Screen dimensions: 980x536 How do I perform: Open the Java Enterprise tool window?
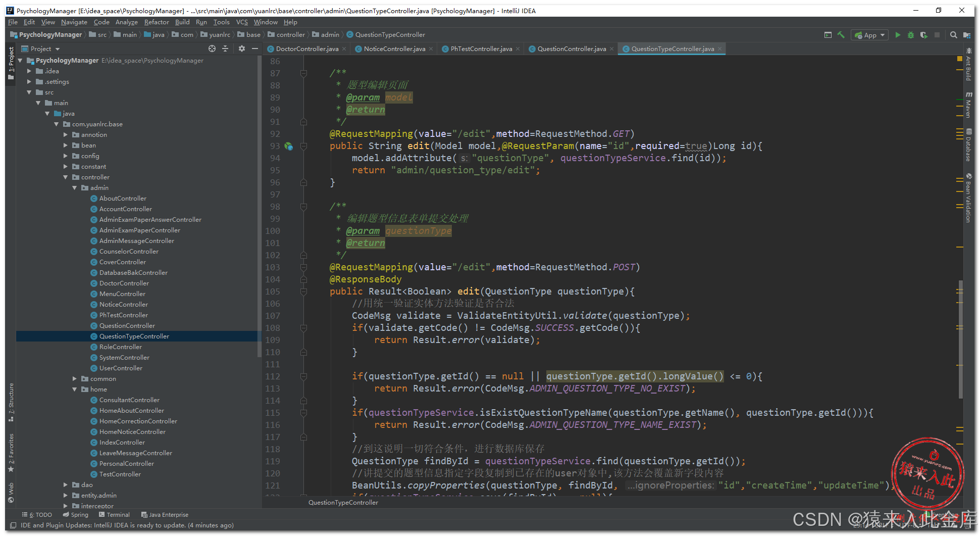click(165, 515)
